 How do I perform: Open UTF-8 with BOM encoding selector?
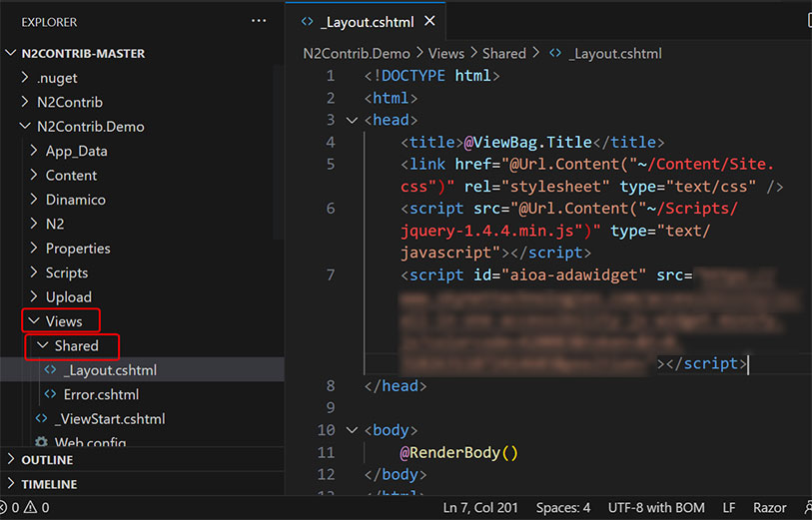[654, 508]
